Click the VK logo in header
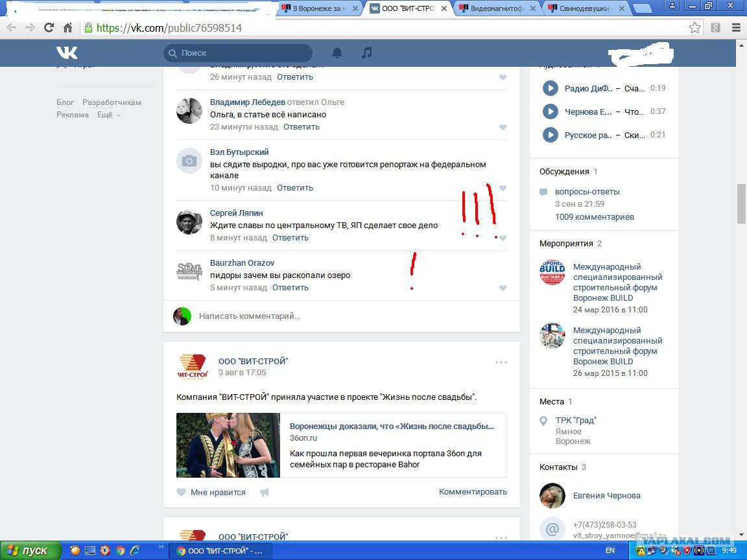The image size is (747, 560). (x=67, y=52)
